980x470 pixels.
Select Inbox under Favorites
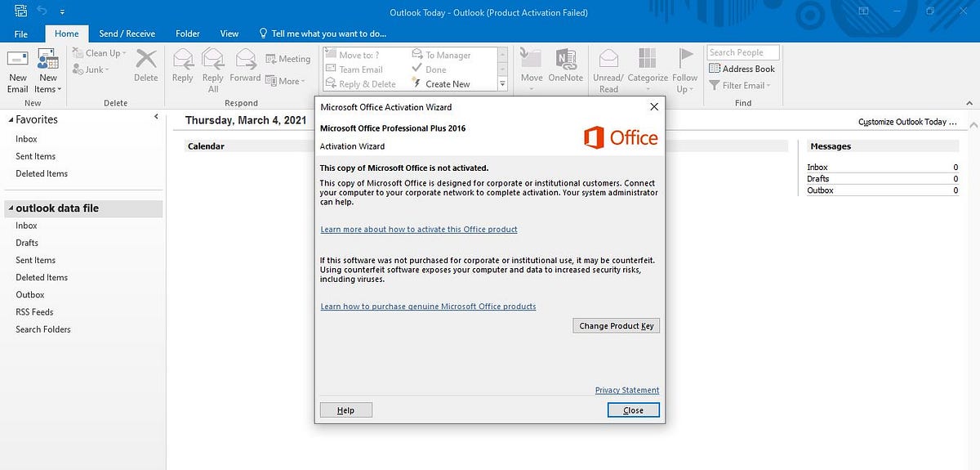26,139
